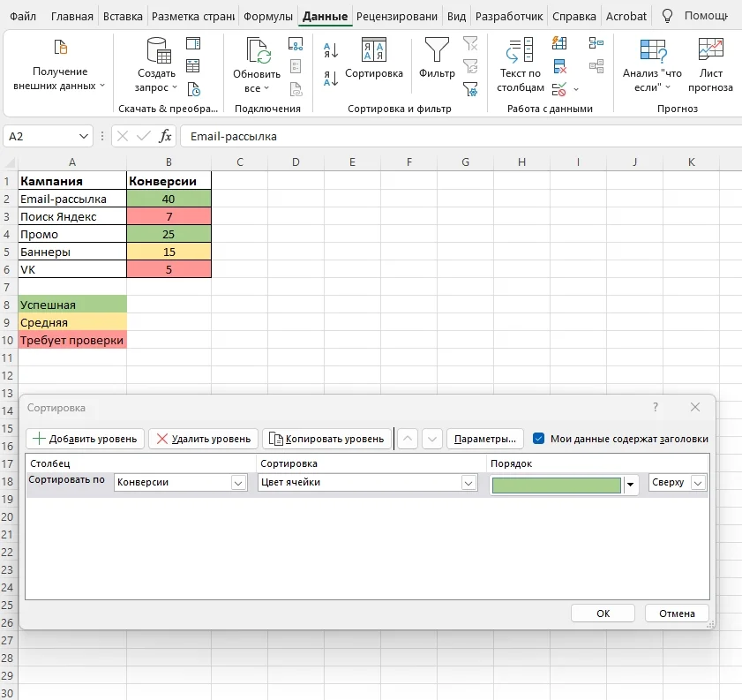Select the yellow cell B5 with value 15
Image resolution: width=742 pixels, height=700 pixels.
tap(169, 252)
